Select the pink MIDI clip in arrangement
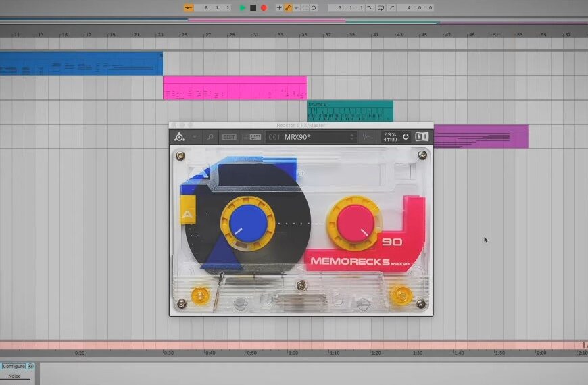Screen dimensions: 588x385 click(234, 87)
